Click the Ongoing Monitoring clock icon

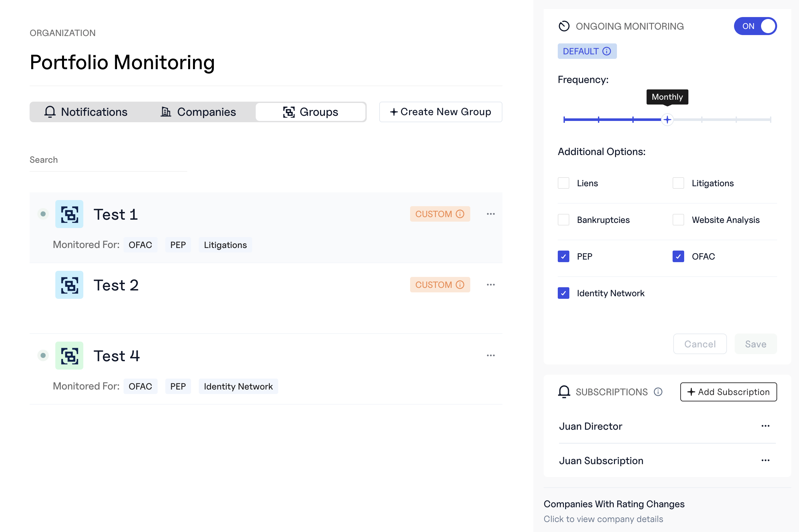point(564,26)
